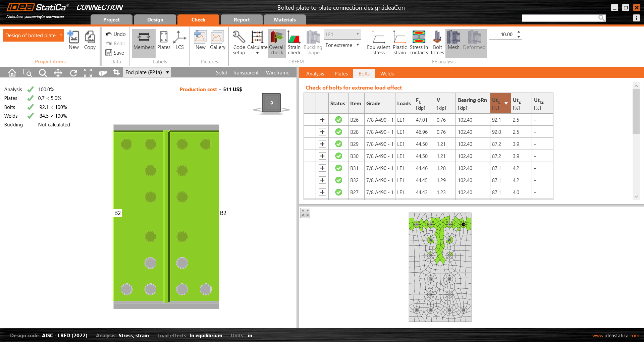Screen dimensions: 644x342
Task: Display Bolt forces visualization
Action: tap(437, 43)
